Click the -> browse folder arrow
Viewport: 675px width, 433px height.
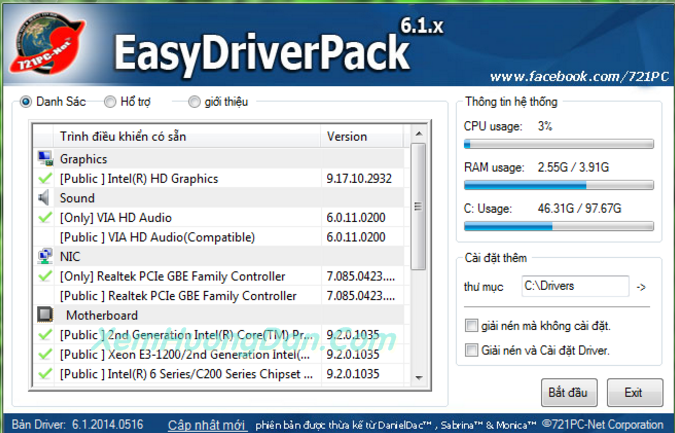coord(641,287)
